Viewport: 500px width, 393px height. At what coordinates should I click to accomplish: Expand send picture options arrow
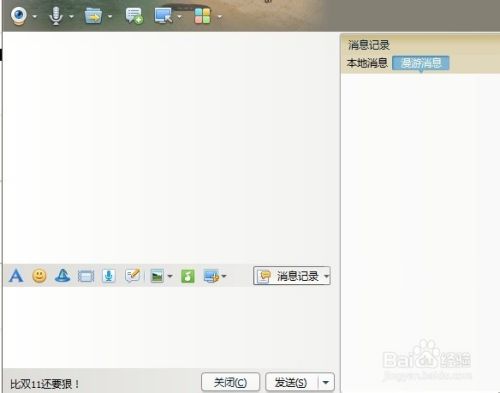coord(170,276)
